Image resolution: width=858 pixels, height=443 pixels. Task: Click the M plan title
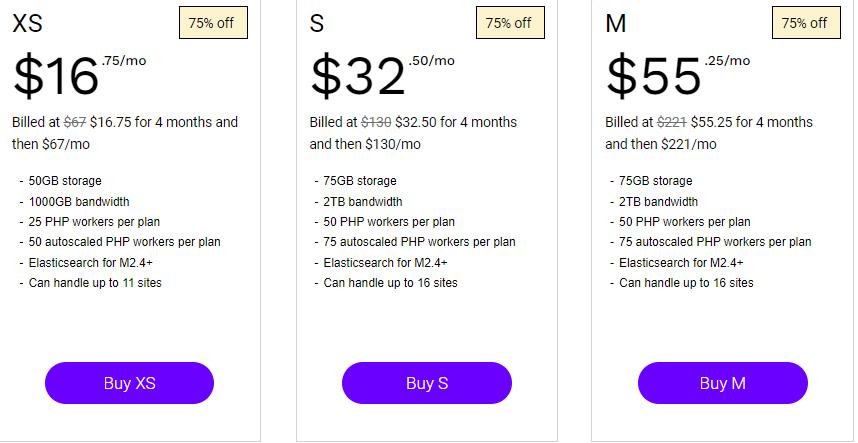click(x=616, y=25)
